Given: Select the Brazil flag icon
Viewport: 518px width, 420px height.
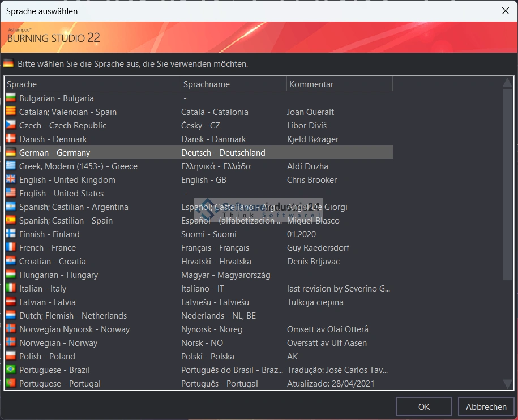Looking at the screenshot, I should point(10,370).
